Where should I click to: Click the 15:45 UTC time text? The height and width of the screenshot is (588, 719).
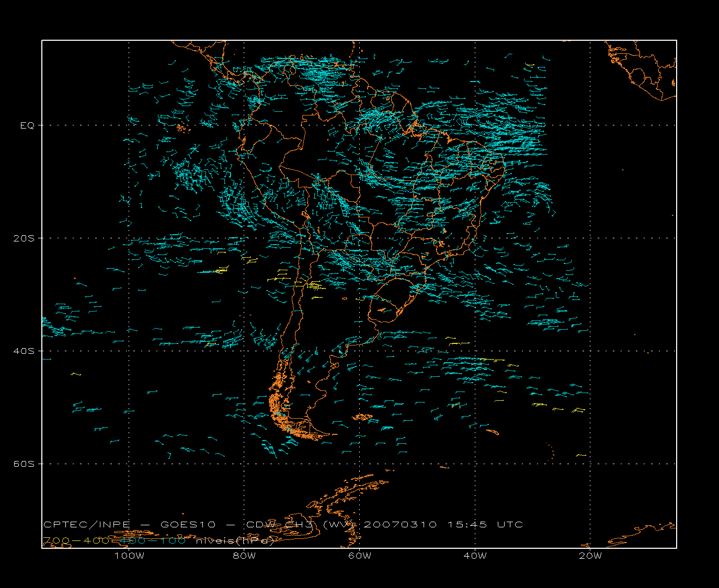[x=485, y=525]
